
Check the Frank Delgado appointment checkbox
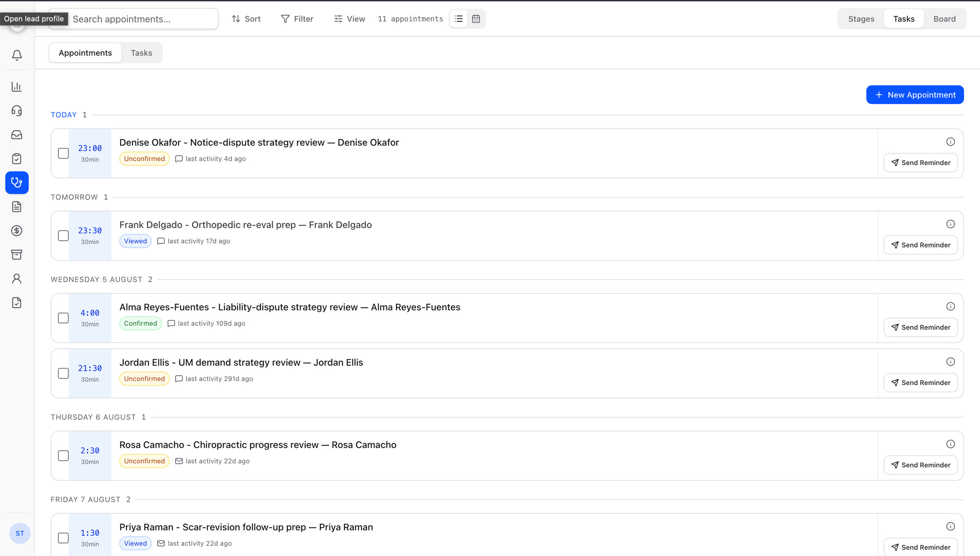[x=63, y=236]
